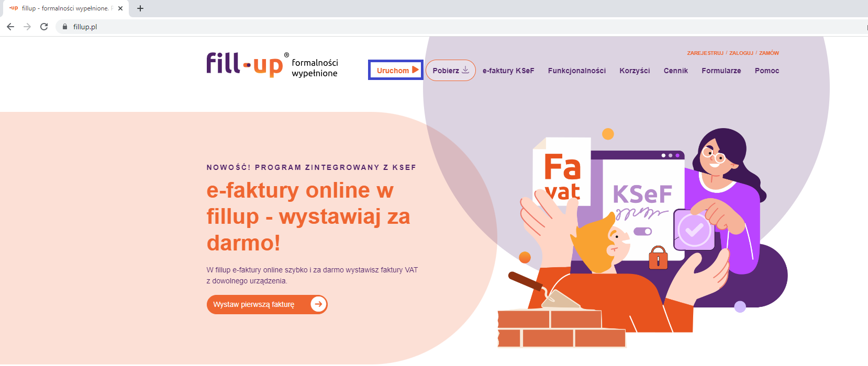The width and height of the screenshot is (868, 366).
Task: Open the Cennik page
Action: click(676, 71)
